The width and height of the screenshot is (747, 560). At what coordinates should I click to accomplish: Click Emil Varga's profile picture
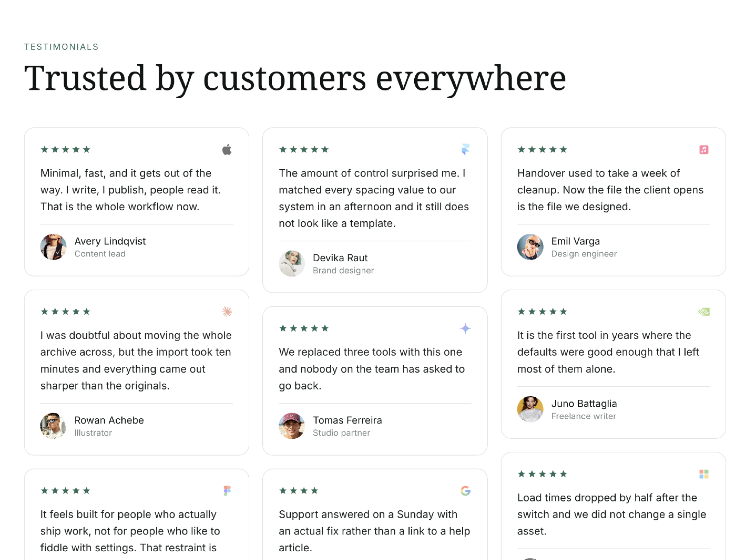point(530,247)
